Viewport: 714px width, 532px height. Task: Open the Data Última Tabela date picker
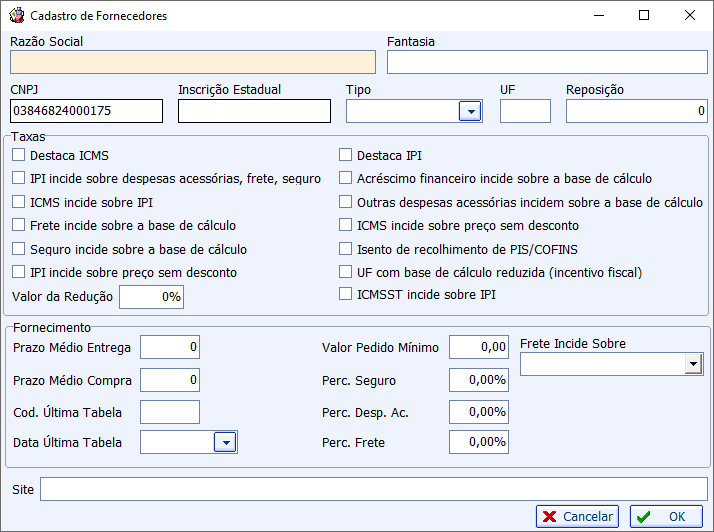point(225,442)
